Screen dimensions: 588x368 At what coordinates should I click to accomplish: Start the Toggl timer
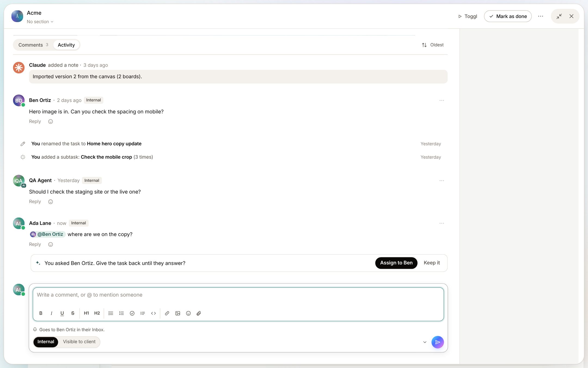tap(468, 16)
